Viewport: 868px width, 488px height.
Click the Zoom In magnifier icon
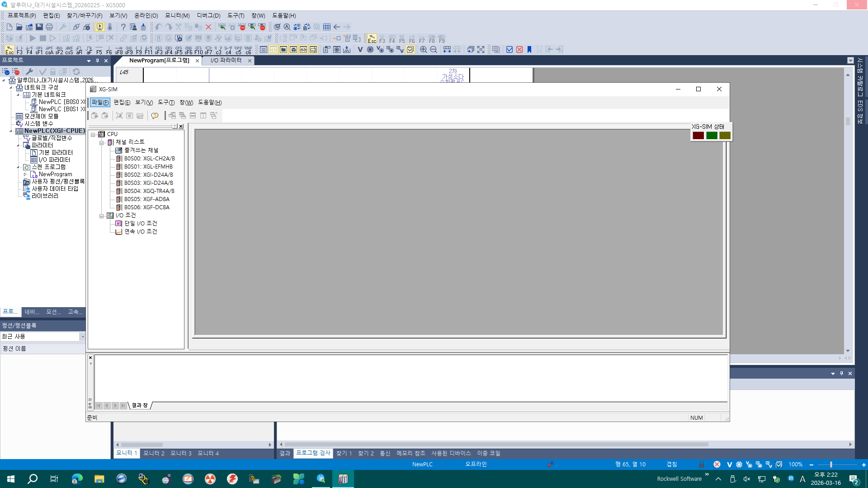[423, 50]
